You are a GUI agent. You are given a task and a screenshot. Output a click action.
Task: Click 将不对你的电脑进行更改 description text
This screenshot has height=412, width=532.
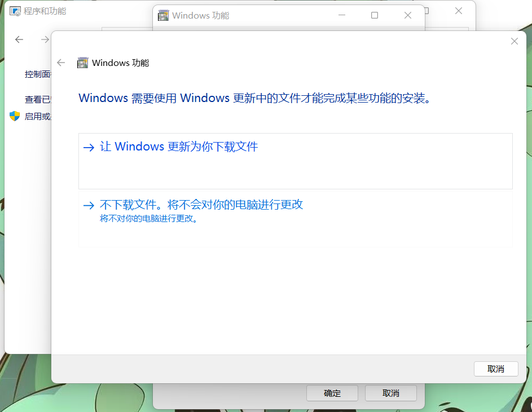(148, 219)
